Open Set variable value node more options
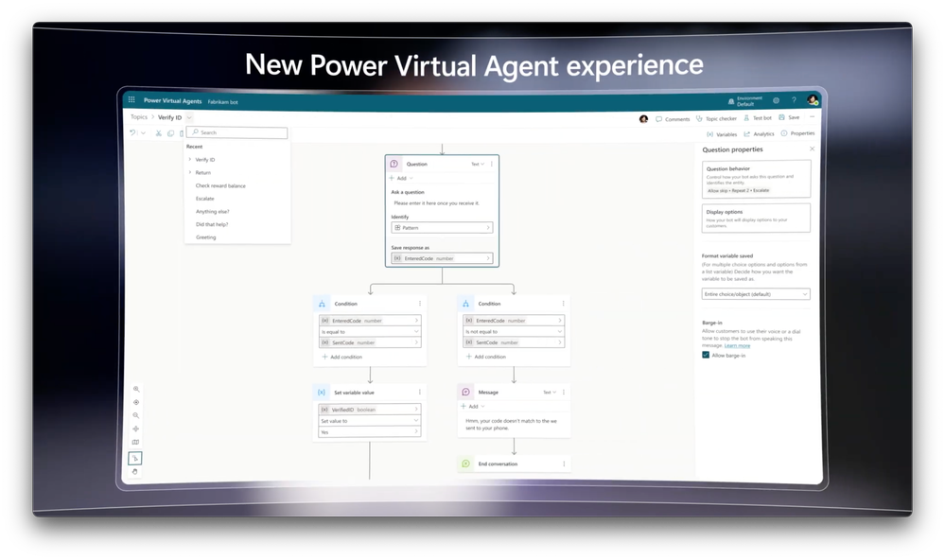945x560 pixels. click(x=420, y=393)
